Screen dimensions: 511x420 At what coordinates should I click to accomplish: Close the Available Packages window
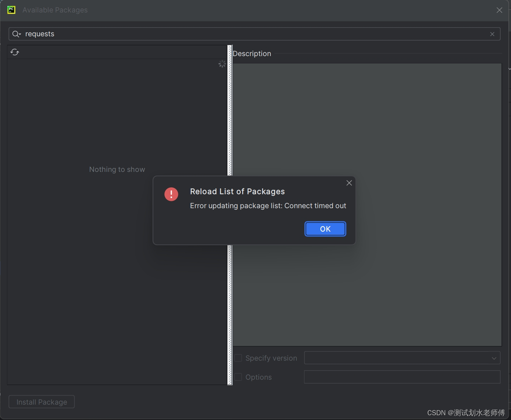(499, 10)
